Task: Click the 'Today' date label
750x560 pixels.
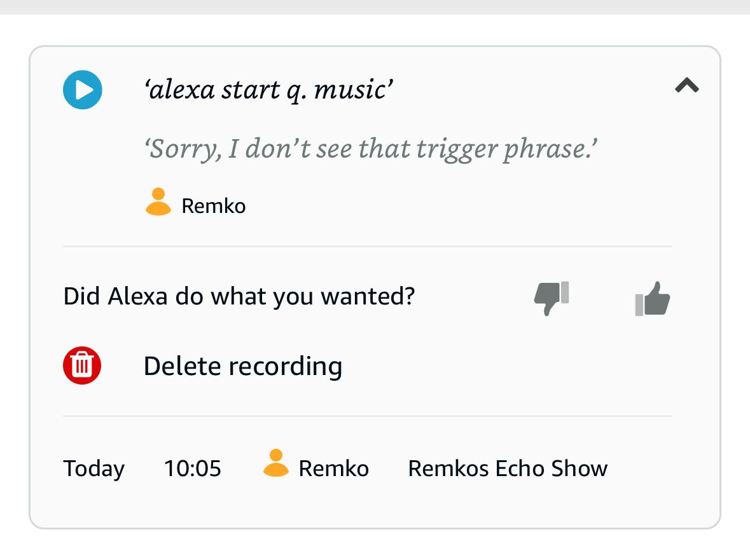Action: (x=94, y=468)
